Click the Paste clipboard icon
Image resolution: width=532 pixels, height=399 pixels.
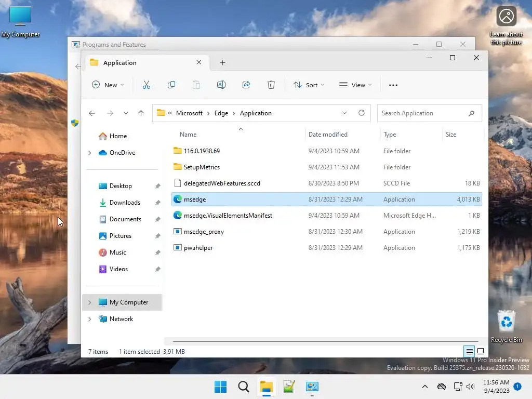(x=196, y=85)
